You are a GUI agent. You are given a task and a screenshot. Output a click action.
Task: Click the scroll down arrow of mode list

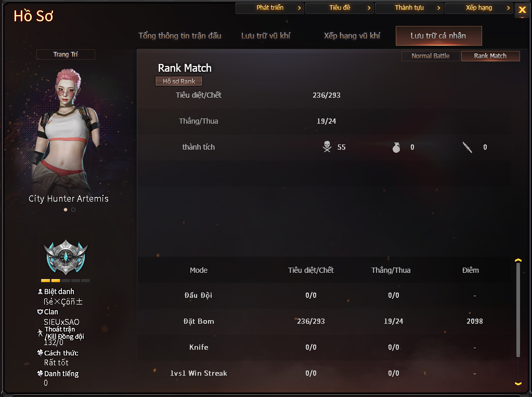coord(518,384)
